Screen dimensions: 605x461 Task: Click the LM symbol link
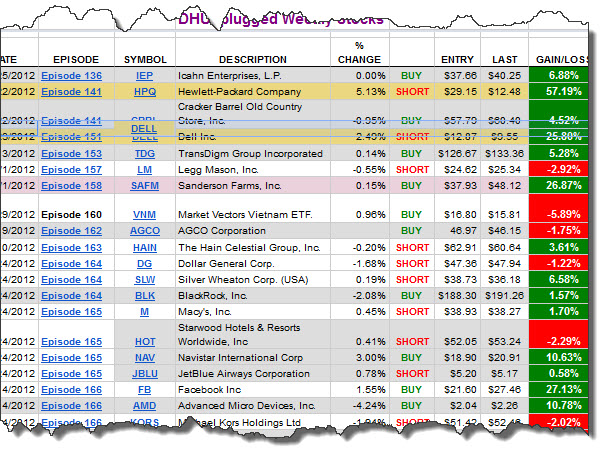pyautogui.click(x=144, y=170)
